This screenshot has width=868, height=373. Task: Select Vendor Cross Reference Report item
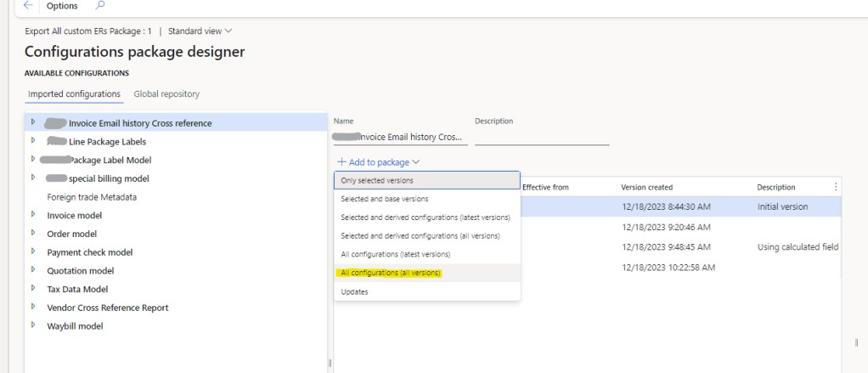point(108,308)
